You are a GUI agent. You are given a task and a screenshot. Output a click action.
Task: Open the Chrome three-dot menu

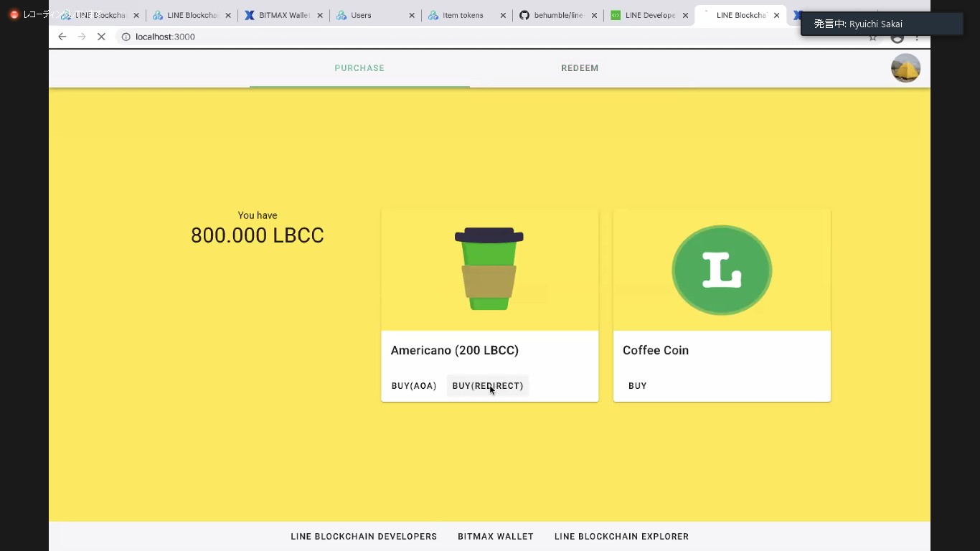click(918, 37)
